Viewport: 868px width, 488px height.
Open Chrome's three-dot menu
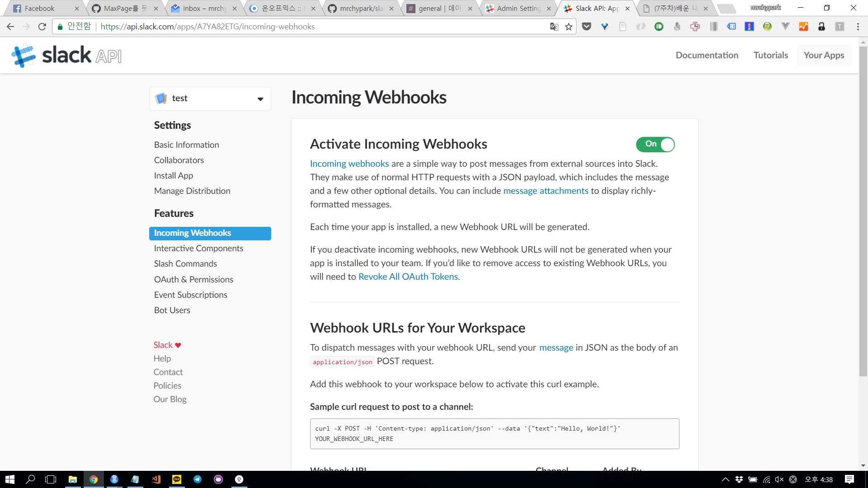858,27
